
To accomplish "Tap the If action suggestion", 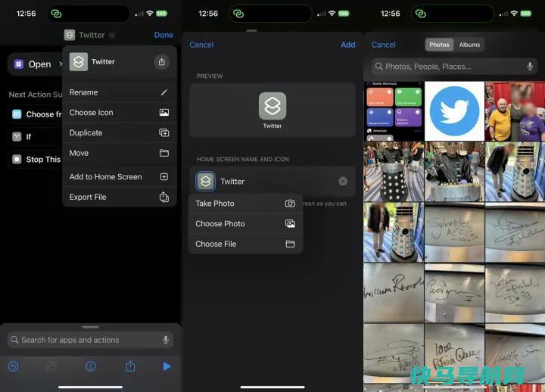I will tap(36, 137).
